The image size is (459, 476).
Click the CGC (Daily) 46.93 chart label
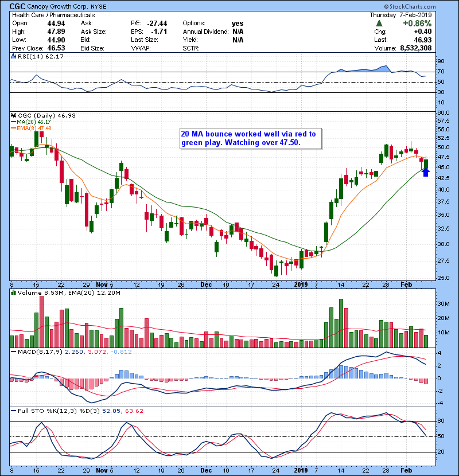click(47, 115)
